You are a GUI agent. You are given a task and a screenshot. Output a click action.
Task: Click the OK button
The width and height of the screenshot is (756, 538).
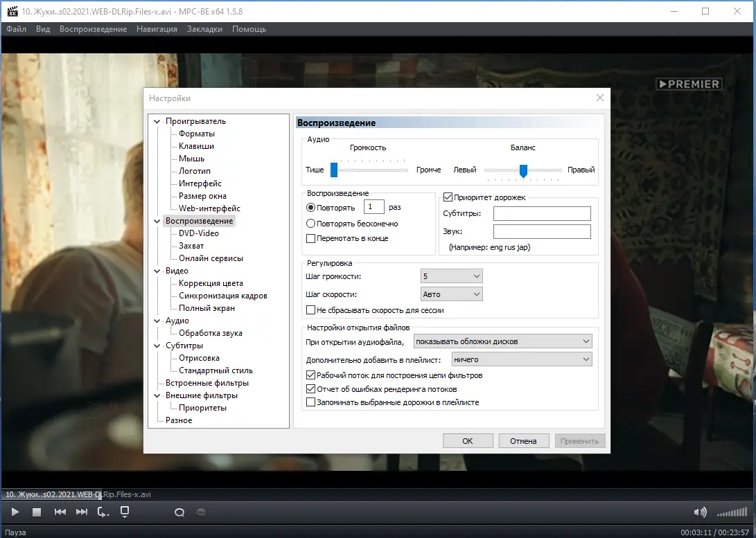[x=468, y=440]
